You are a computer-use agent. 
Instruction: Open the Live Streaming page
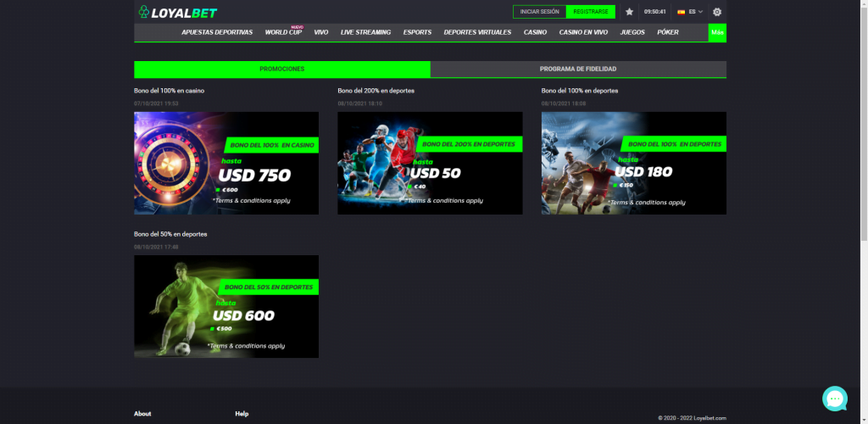[365, 32]
